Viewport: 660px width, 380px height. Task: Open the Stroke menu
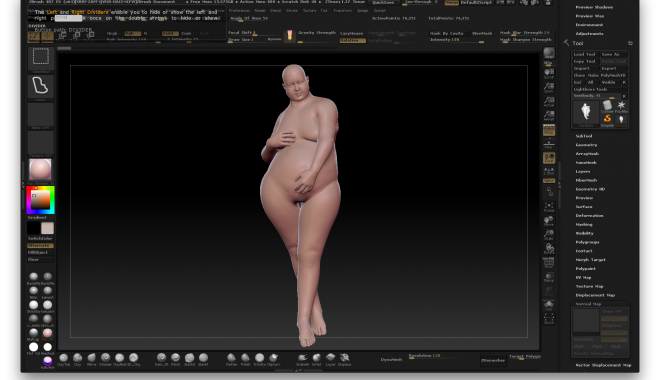[292, 11]
